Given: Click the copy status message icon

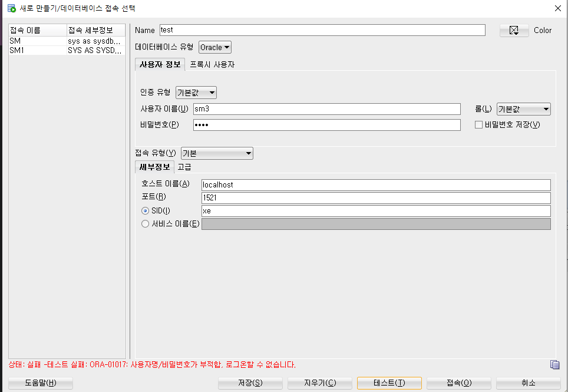Looking at the screenshot, I should click(x=554, y=365).
